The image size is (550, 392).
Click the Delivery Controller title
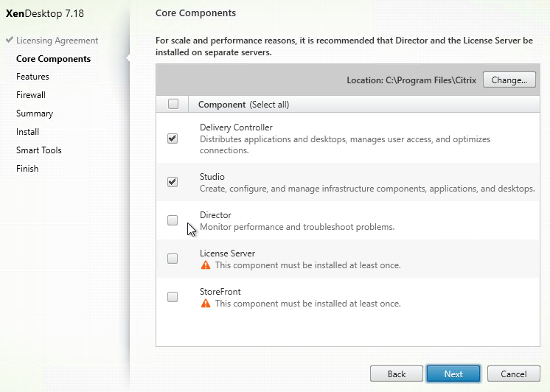[x=236, y=127]
